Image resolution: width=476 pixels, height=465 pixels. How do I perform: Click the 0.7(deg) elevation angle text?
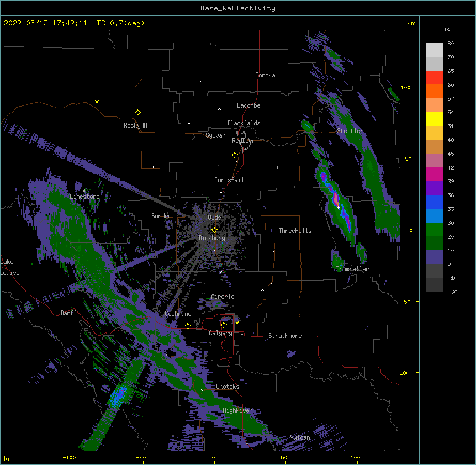click(127, 23)
